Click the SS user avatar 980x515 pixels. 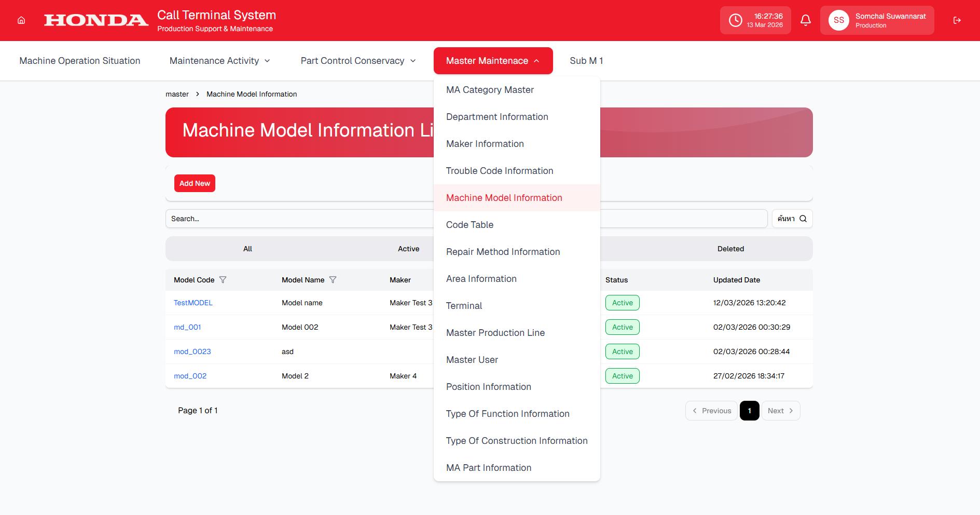tap(838, 20)
